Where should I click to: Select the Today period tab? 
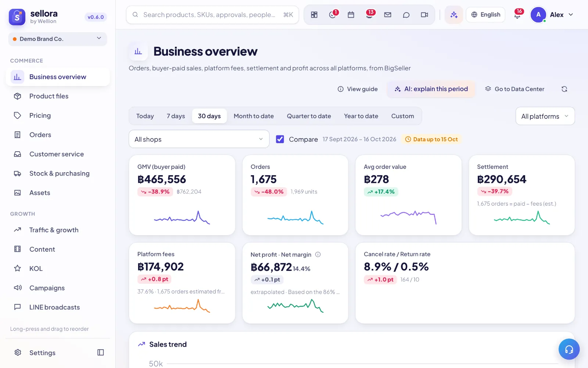click(145, 116)
